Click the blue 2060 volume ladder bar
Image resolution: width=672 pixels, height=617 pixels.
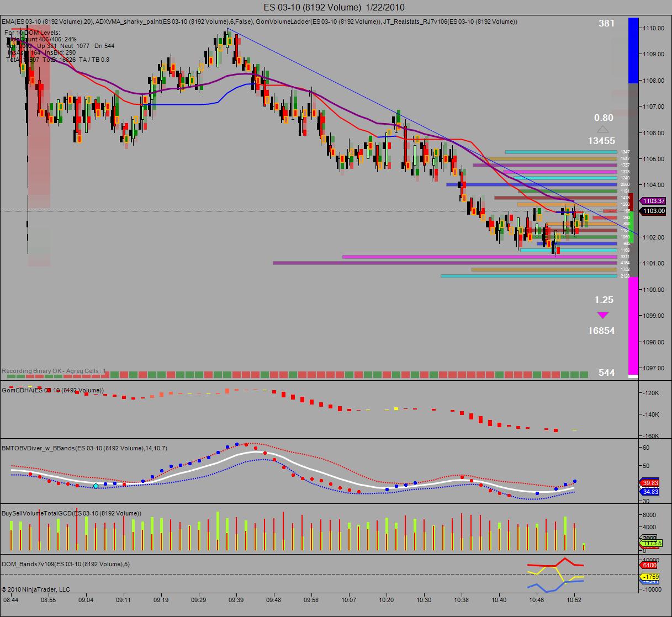coord(531,184)
